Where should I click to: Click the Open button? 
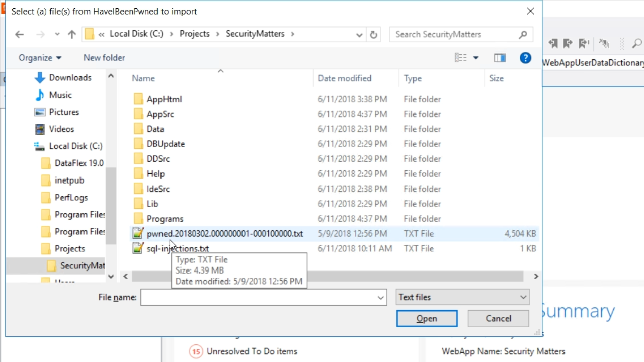pyautogui.click(x=427, y=318)
